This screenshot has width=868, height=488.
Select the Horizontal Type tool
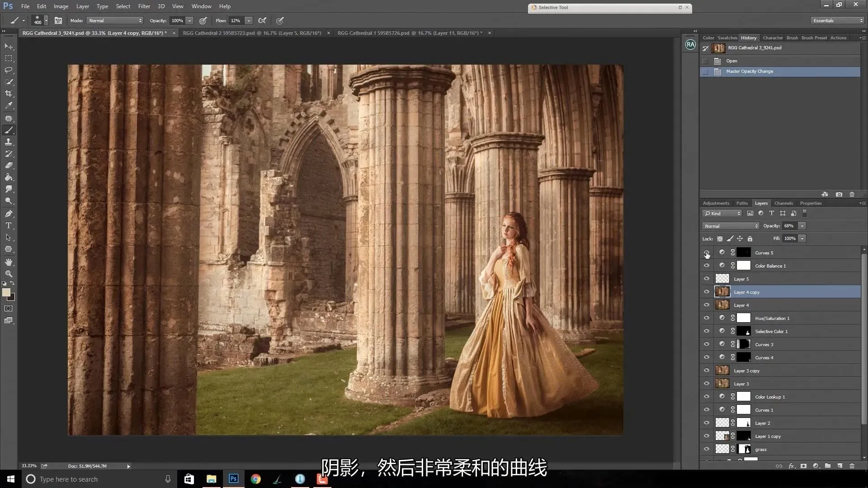pyautogui.click(x=9, y=225)
